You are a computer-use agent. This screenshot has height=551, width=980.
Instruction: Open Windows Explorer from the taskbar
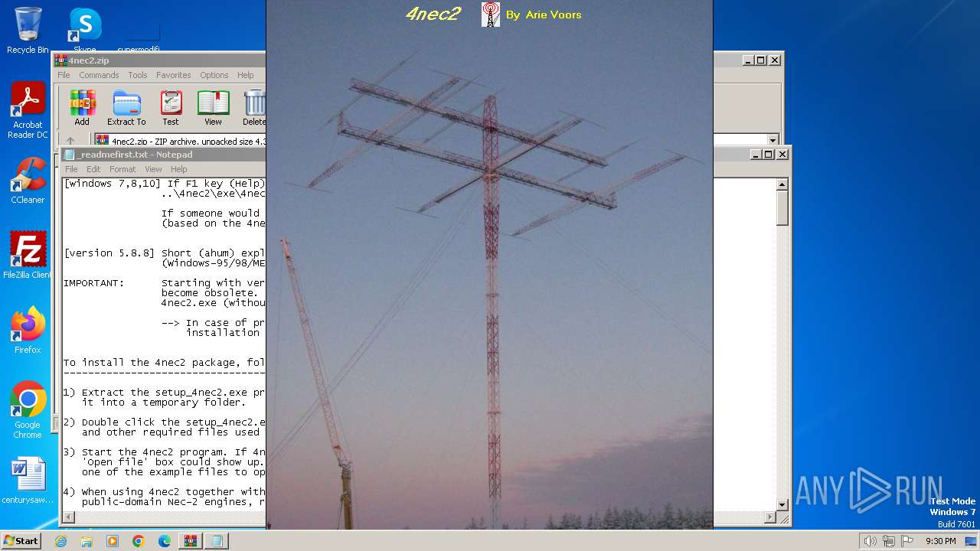coord(87,541)
